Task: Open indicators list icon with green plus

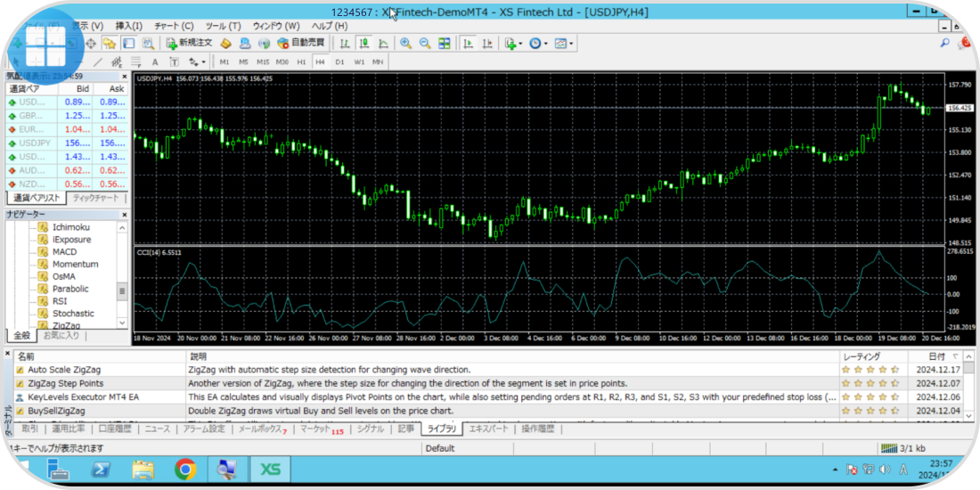Action: (510, 43)
